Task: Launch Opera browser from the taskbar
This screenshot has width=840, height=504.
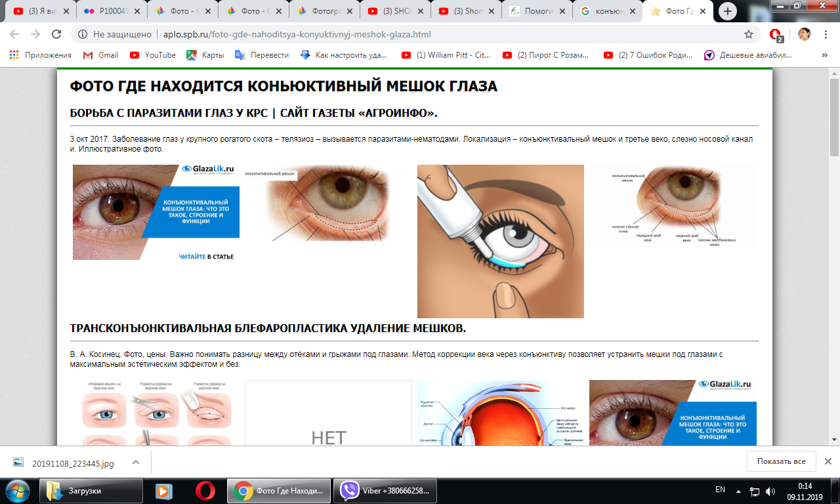Action: click(205, 490)
